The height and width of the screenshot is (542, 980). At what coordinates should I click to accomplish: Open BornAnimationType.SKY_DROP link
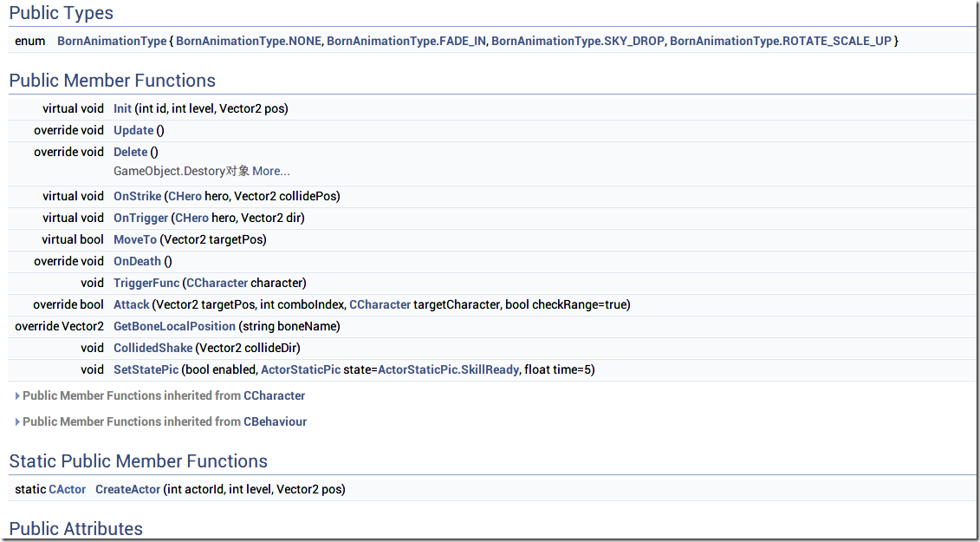[578, 42]
